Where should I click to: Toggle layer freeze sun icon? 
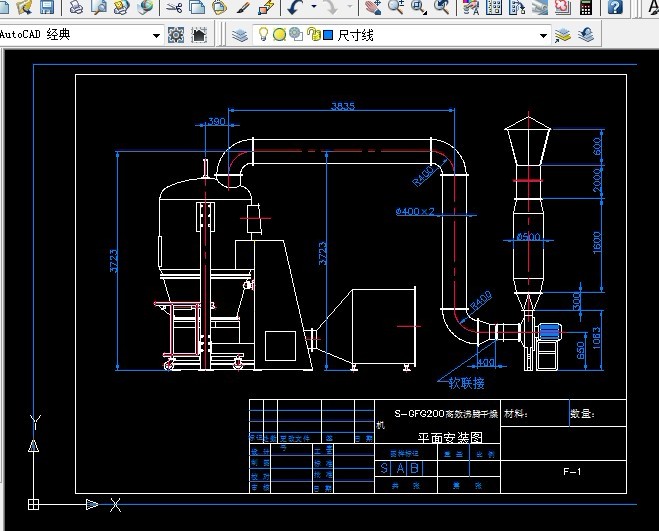tap(279, 34)
